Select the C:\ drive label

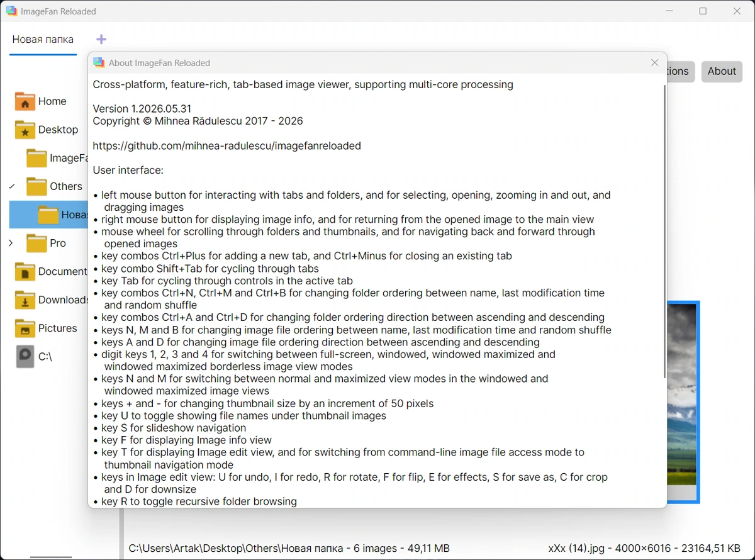click(x=45, y=357)
